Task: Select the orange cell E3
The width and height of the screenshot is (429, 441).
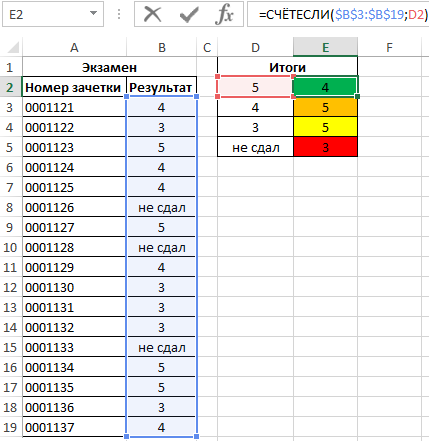Action: coord(325,107)
